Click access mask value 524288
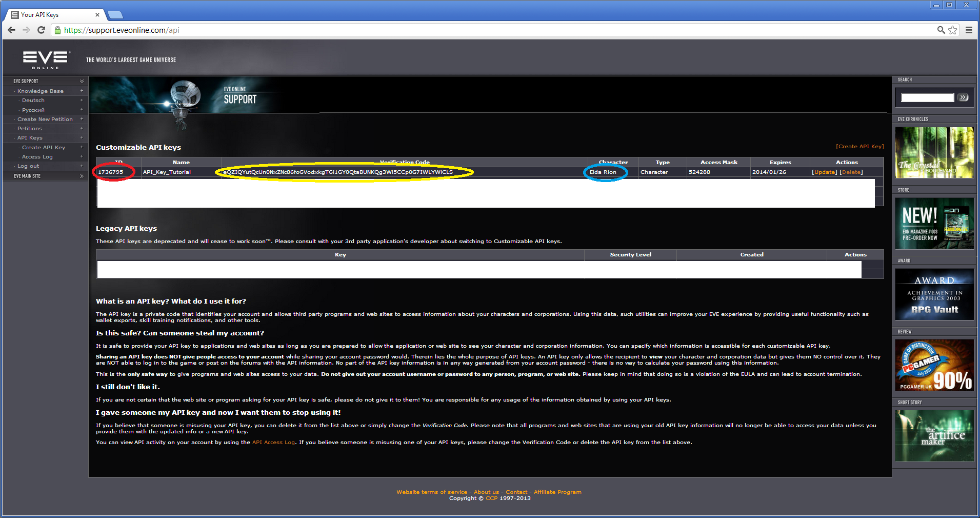Viewport: 980px width, 521px height. click(x=699, y=172)
